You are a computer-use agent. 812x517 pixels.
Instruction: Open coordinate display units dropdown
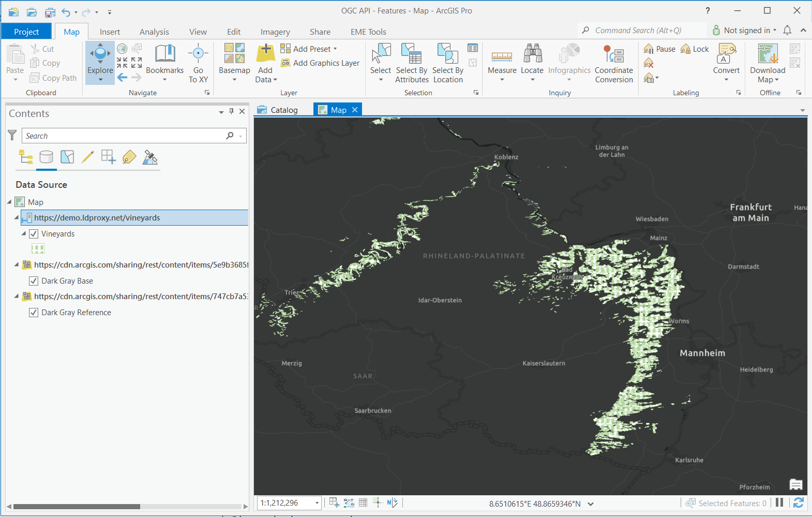click(x=591, y=504)
